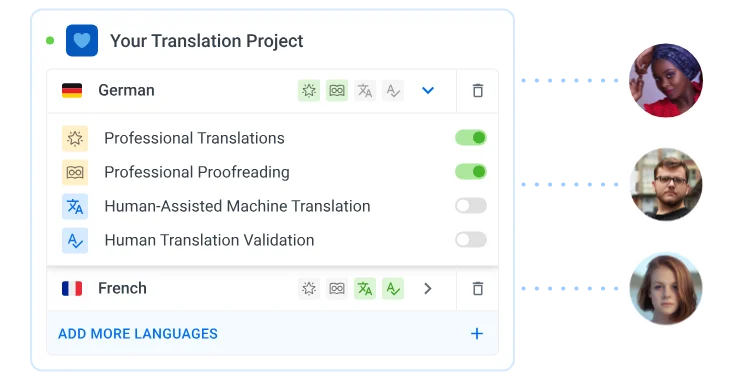Click German row's machine translation icon
740x380 pixels.
pyautogui.click(x=365, y=90)
